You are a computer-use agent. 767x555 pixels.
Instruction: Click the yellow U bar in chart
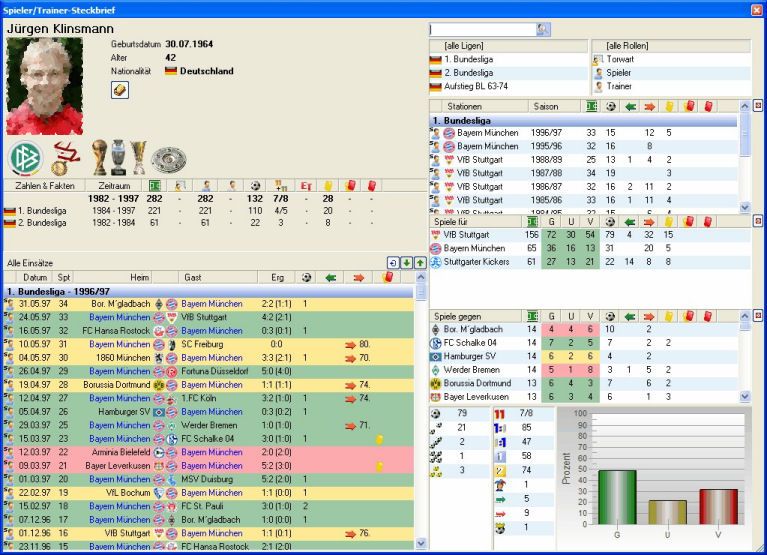(x=668, y=512)
